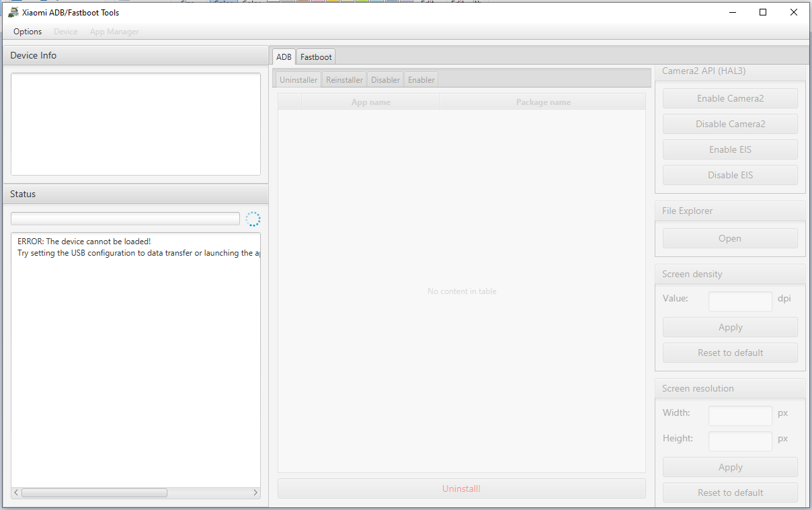Open the Device menu
This screenshot has width=812, height=510.
pos(66,32)
